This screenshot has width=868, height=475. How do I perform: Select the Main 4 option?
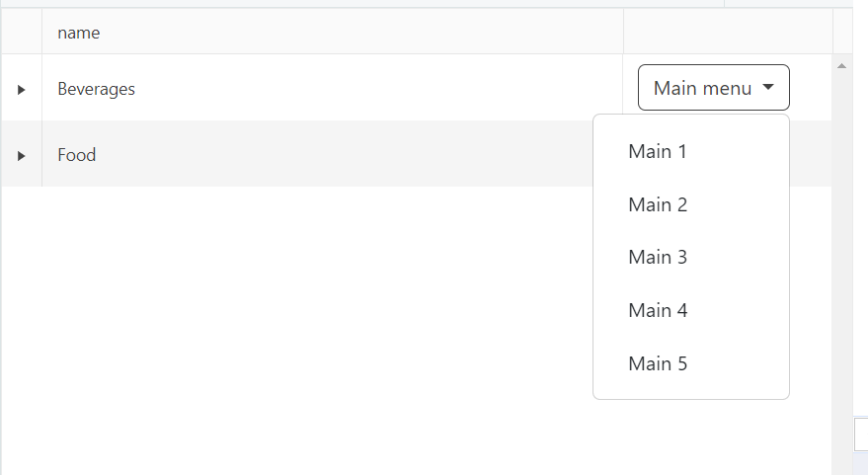tap(657, 310)
